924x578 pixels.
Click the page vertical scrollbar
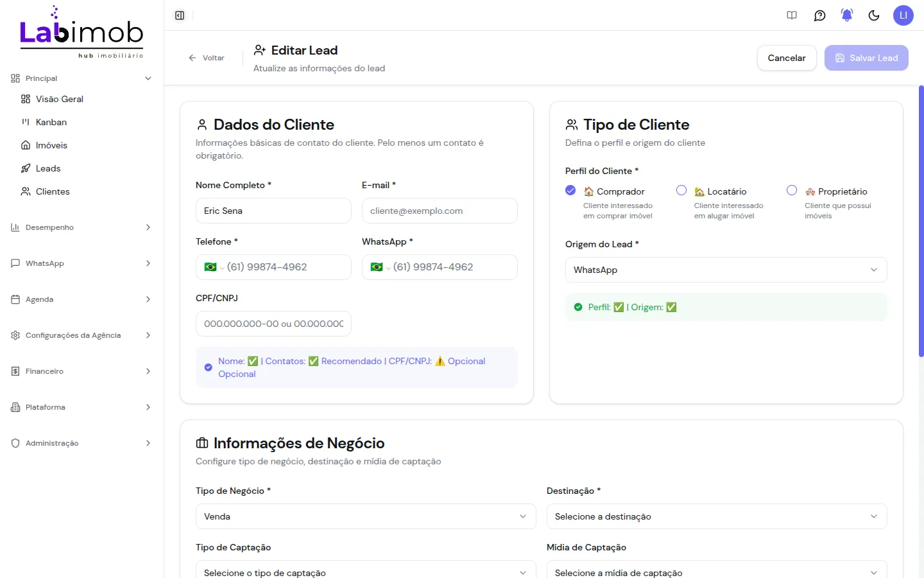[x=921, y=221]
